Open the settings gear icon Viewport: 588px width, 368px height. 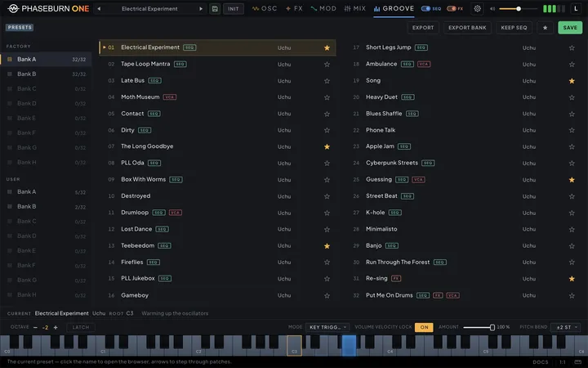coord(477,9)
